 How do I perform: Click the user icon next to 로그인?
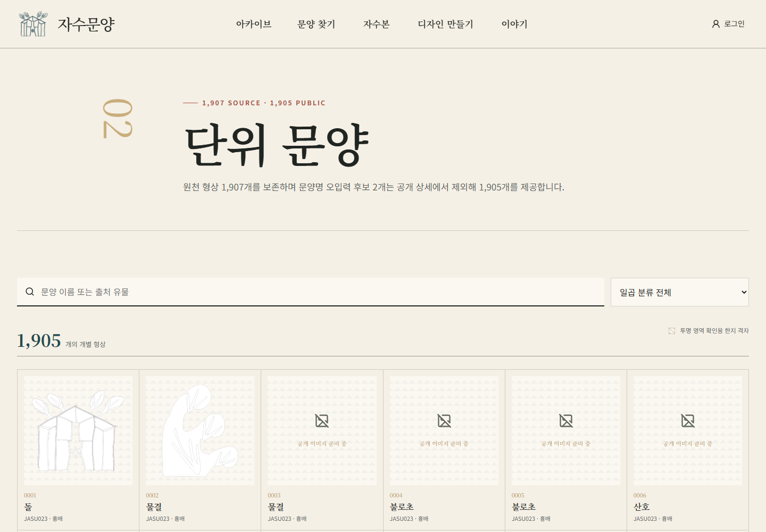coord(716,24)
